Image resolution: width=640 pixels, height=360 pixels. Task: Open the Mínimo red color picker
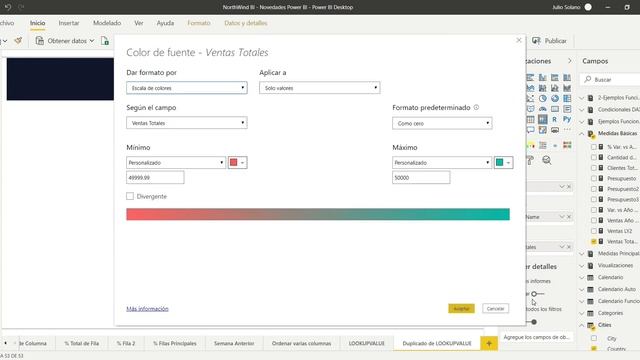pyautogui.click(x=238, y=162)
